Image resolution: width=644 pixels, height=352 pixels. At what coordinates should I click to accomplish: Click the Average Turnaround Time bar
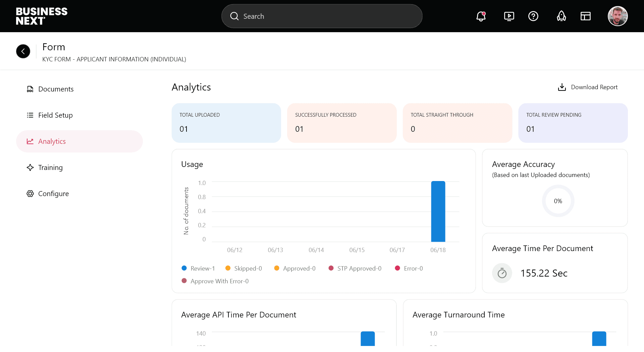pyautogui.click(x=599, y=339)
